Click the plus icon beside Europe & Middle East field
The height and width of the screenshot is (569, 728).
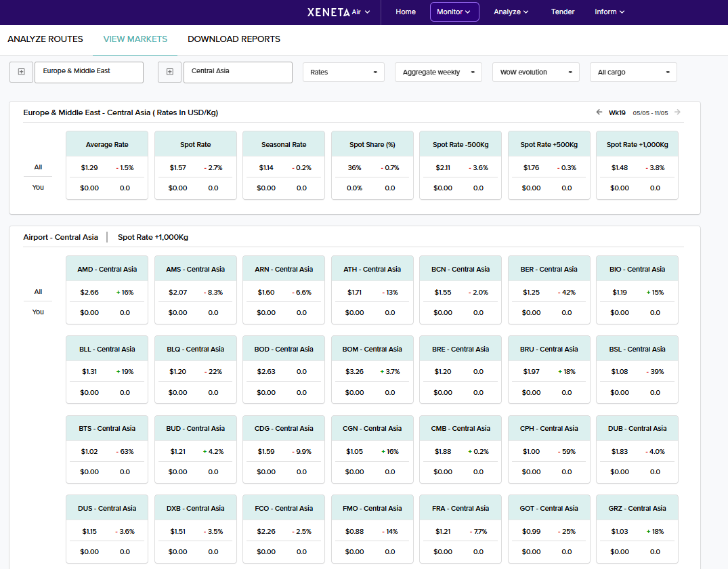click(21, 72)
